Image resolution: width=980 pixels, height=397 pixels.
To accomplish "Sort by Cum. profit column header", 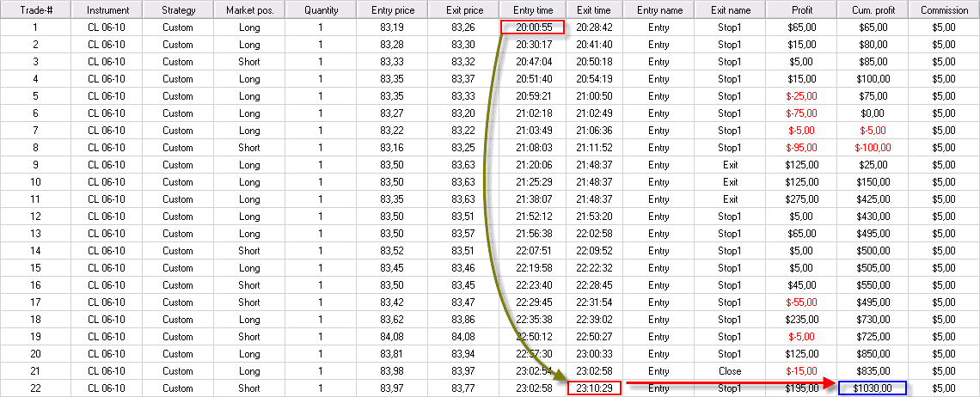I will tap(873, 10).
